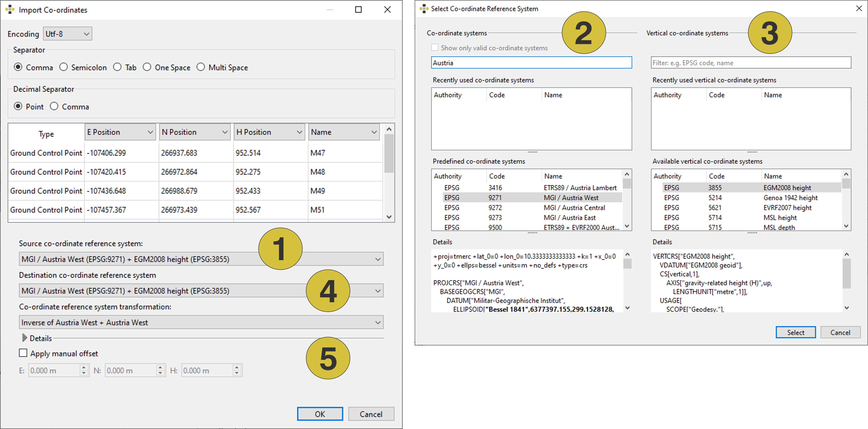868x429 pixels.
Task: Click the vertical systems filter field
Action: 751,63
